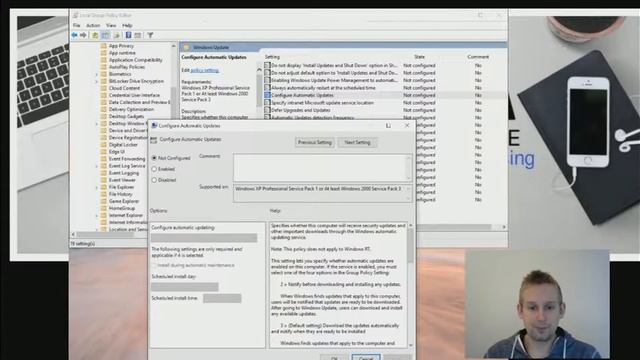Image resolution: width=640 pixels, height=360 pixels.
Task: Click the 'policy setting' edit link
Action: click(x=204, y=70)
